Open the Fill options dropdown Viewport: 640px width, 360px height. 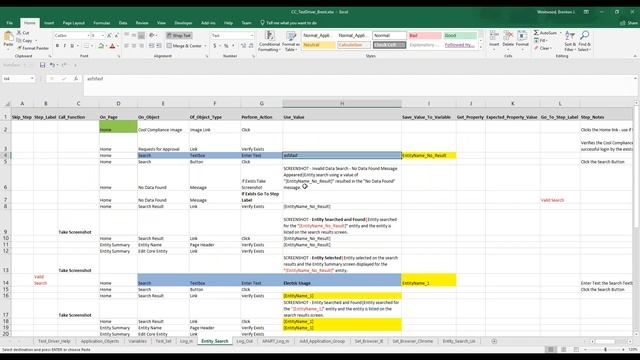[x=541, y=40]
